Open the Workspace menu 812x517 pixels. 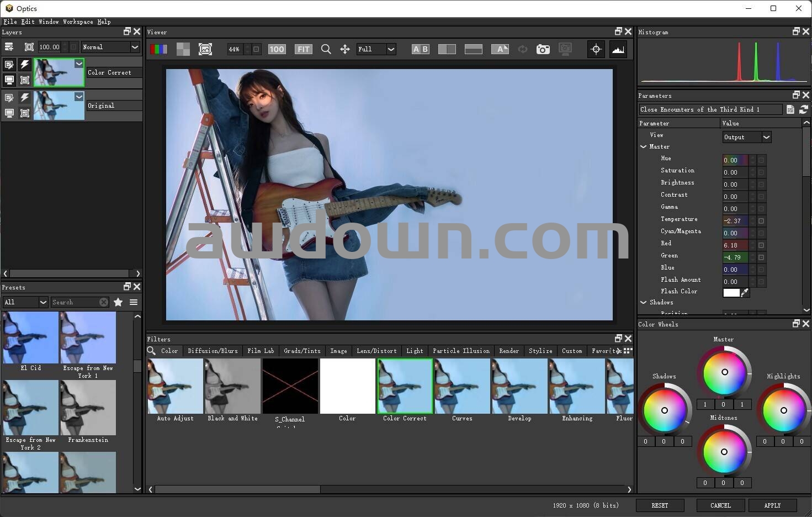click(78, 22)
